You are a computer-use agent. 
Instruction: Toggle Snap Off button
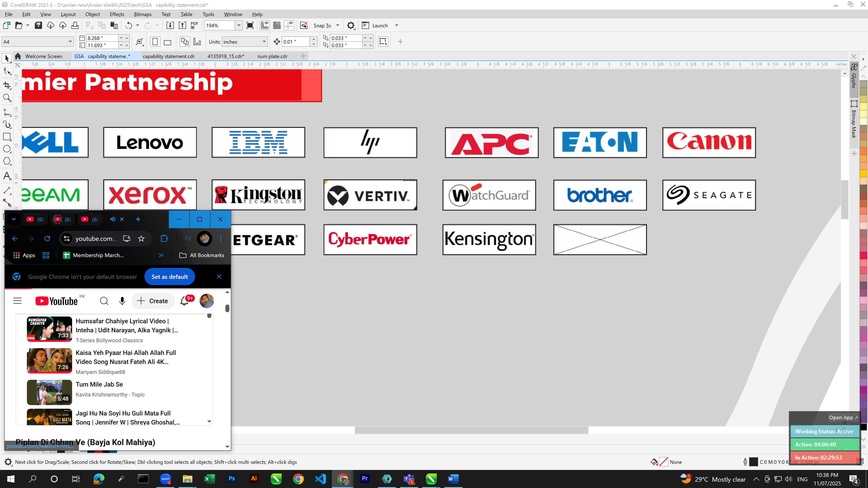pos(304,25)
